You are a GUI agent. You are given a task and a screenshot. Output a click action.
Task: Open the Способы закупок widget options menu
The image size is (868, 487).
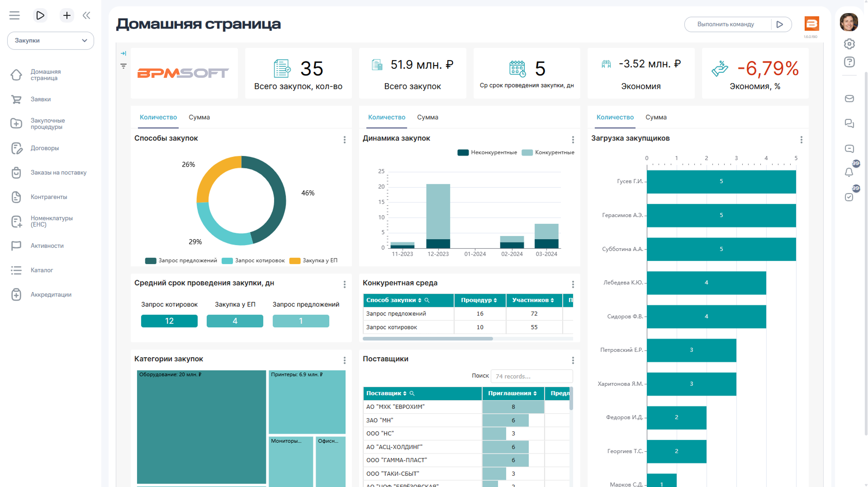[x=344, y=139]
